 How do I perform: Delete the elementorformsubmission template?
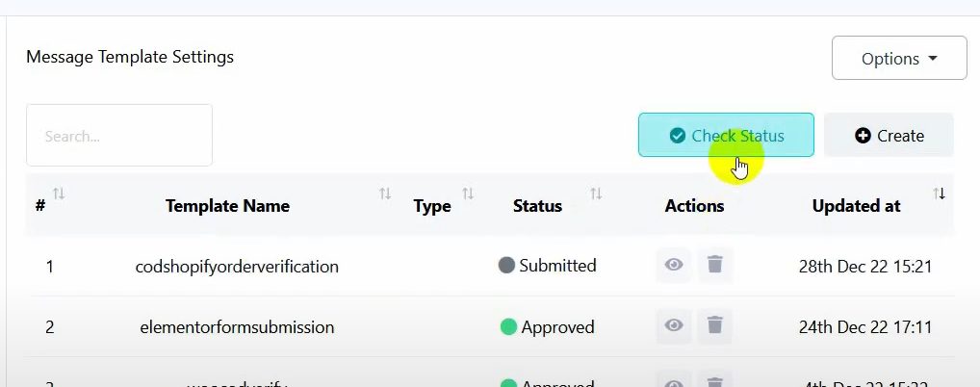pos(714,326)
